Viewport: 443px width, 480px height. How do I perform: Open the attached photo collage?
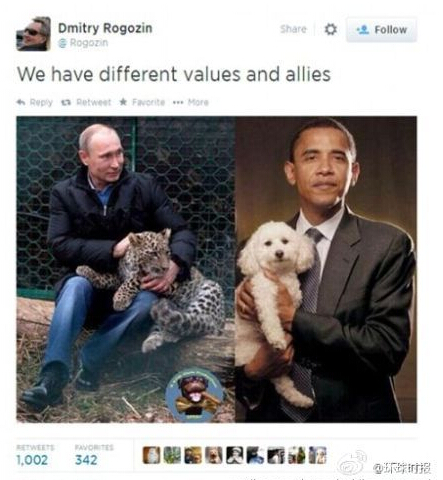pos(217,269)
